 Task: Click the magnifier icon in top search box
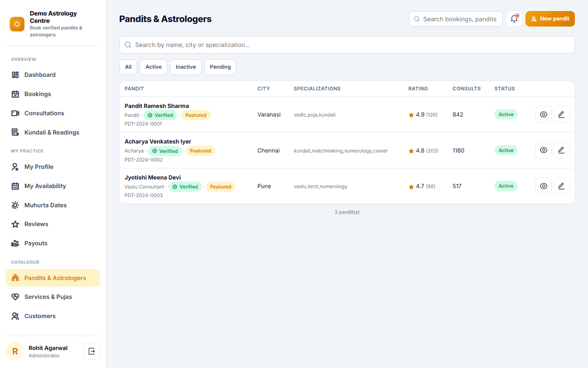[417, 19]
